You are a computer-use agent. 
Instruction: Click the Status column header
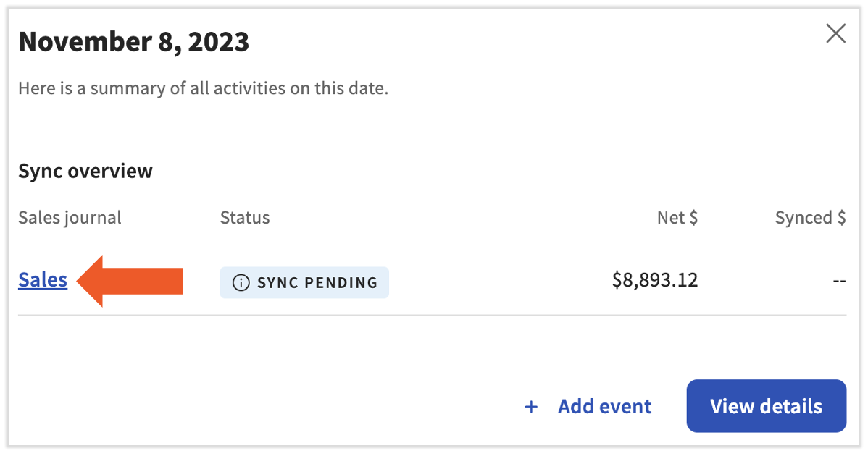click(245, 218)
